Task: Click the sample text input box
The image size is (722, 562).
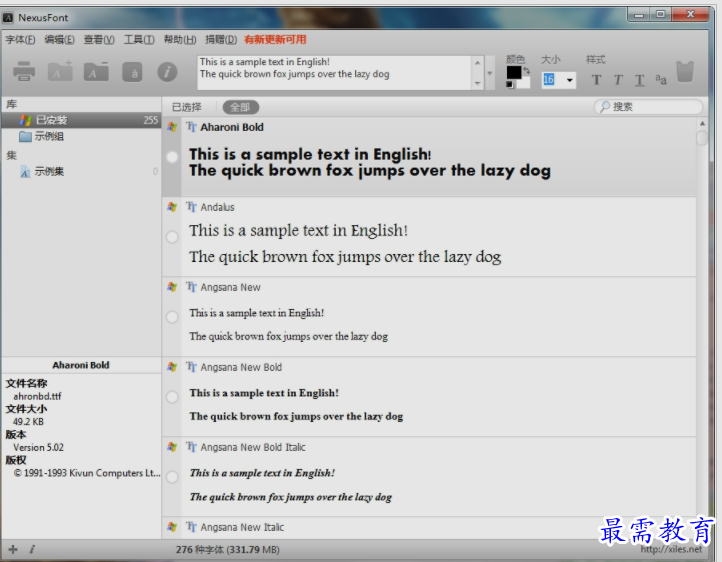Action: click(x=335, y=73)
